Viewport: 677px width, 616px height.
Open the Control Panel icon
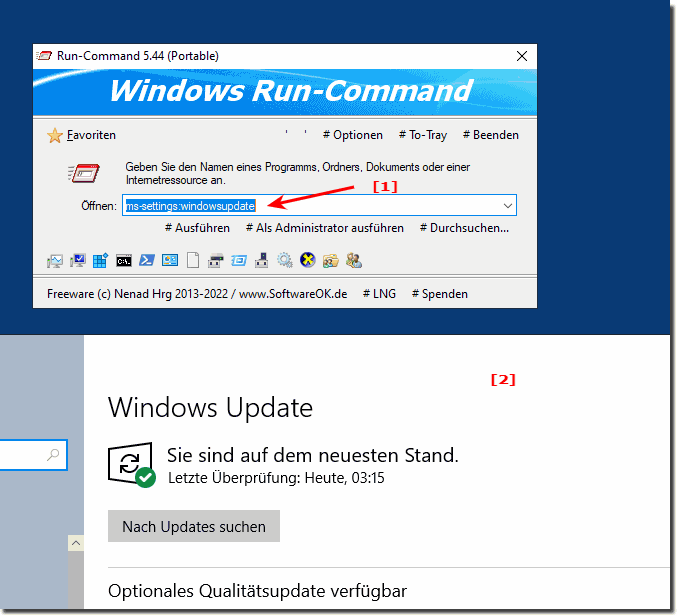point(170,260)
